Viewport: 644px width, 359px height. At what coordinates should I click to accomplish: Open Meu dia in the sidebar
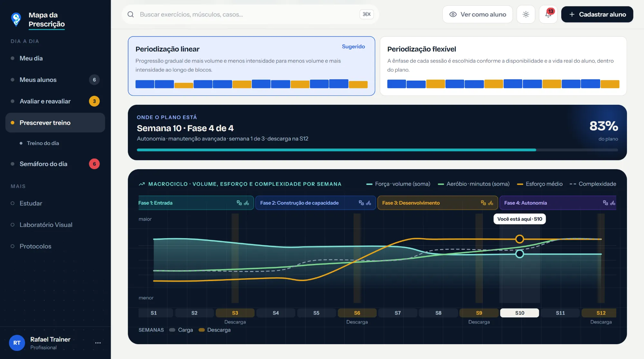(x=55, y=58)
